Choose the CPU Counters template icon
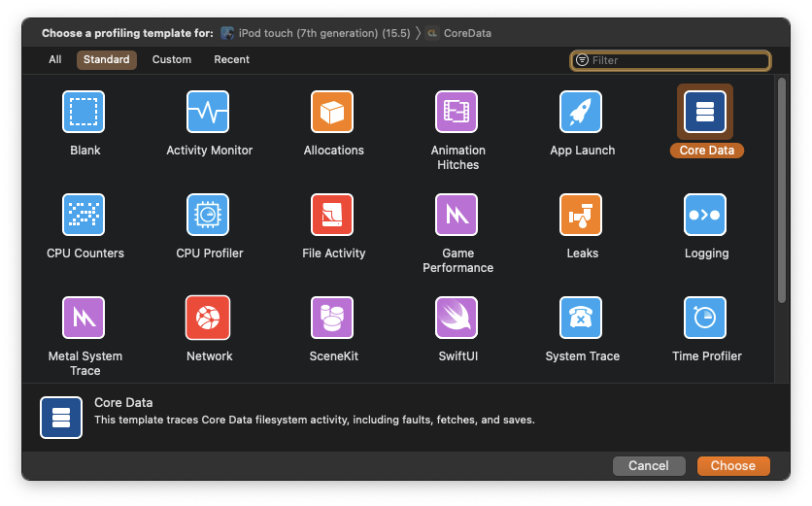 pyautogui.click(x=84, y=215)
